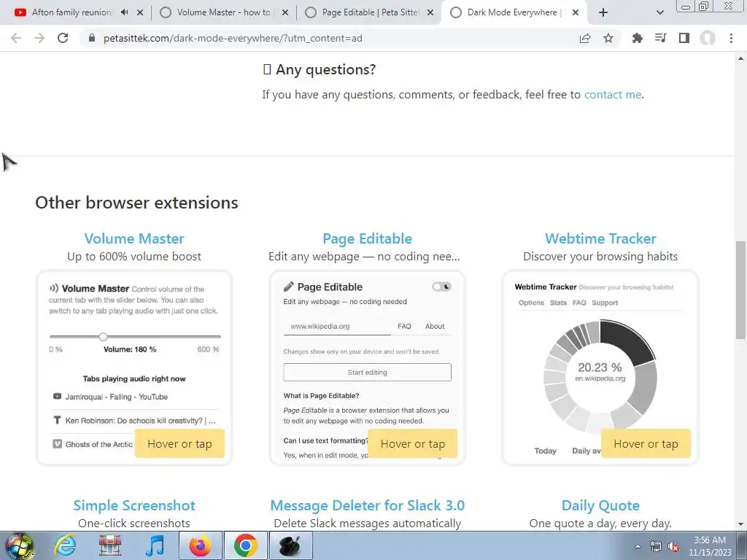Image resolution: width=747 pixels, height=560 pixels.
Task: Click Stats in Webtime Tracker preview
Action: pyautogui.click(x=558, y=303)
